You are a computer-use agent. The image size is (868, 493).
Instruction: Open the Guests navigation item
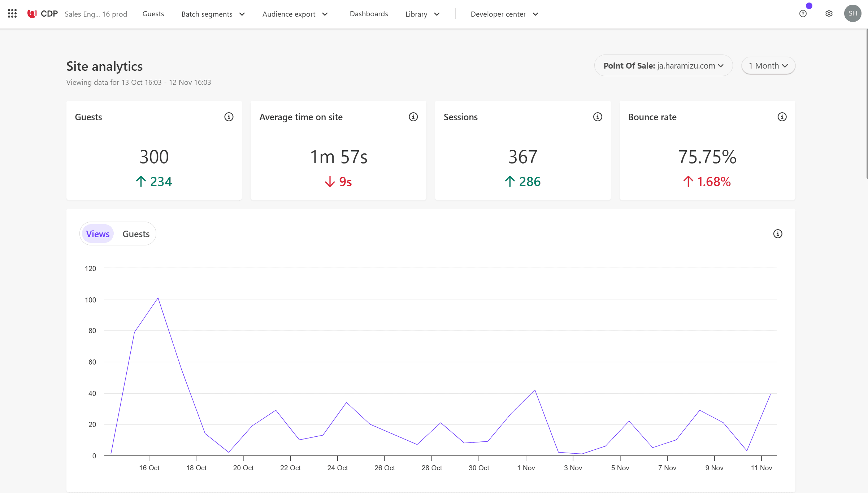[x=153, y=14]
